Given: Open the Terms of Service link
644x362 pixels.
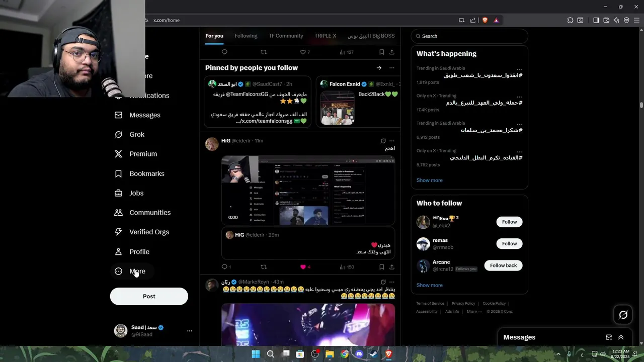Looking at the screenshot, I should click(430, 304).
